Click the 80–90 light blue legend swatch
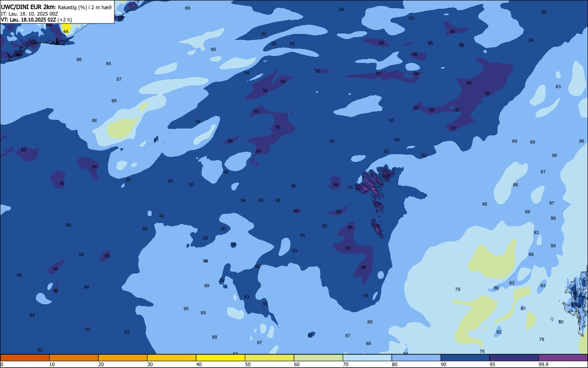Image resolution: width=588 pixels, height=368 pixels. [x=416, y=357]
